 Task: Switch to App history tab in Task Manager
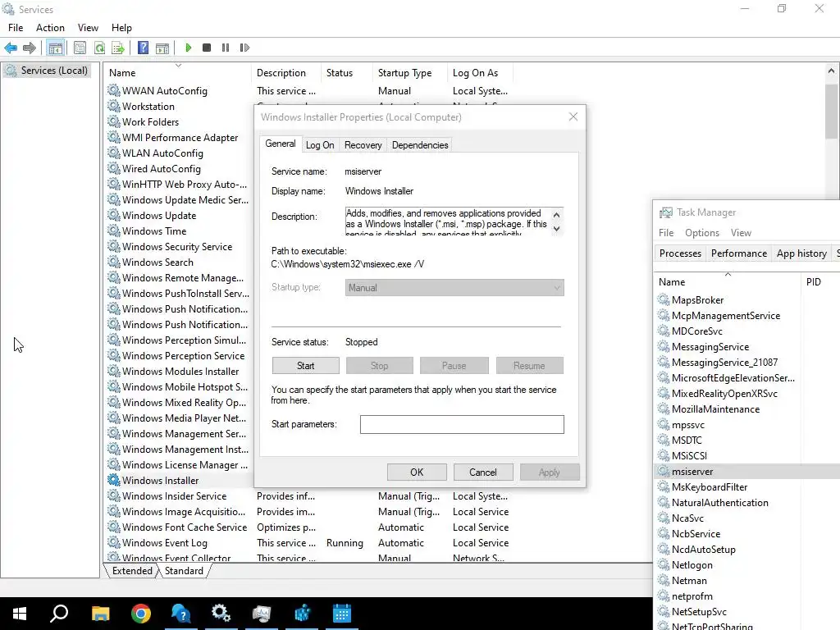click(801, 253)
